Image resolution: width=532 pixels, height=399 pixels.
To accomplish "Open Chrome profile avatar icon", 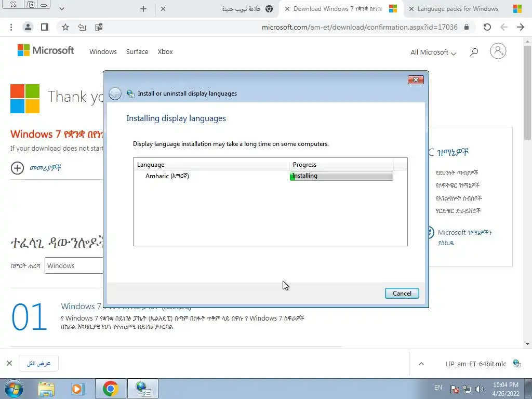I will click(x=28, y=27).
